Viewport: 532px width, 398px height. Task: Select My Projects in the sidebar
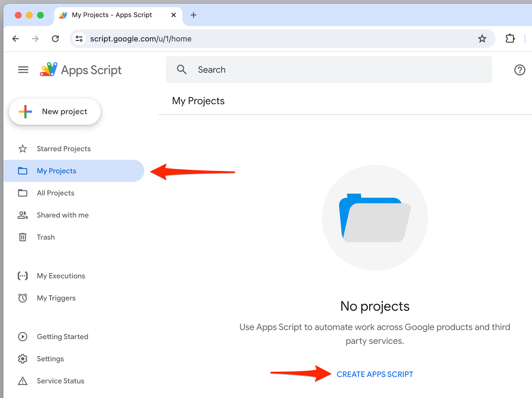(74, 171)
